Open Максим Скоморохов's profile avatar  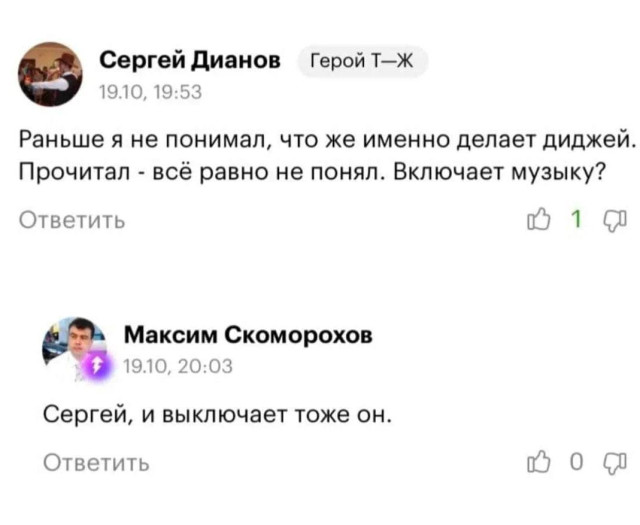(72, 346)
